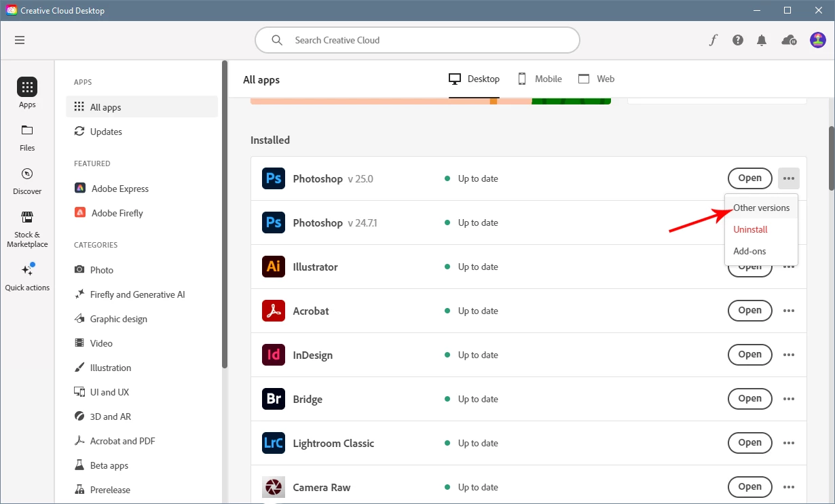This screenshot has height=504, width=835.
Task: Click the Bridge app icon
Action: (274, 399)
